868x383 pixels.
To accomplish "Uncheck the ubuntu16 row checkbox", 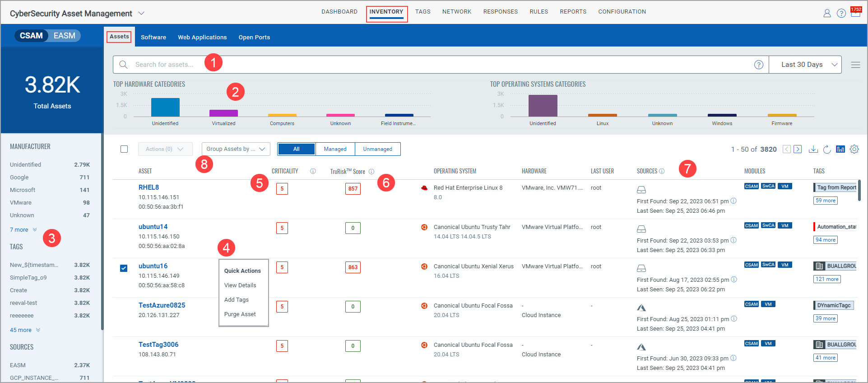I will coord(124,268).
